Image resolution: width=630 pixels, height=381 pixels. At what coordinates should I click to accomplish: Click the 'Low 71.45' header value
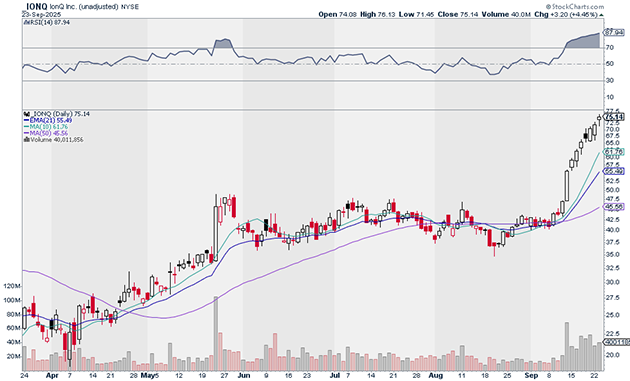coord(416,14)
